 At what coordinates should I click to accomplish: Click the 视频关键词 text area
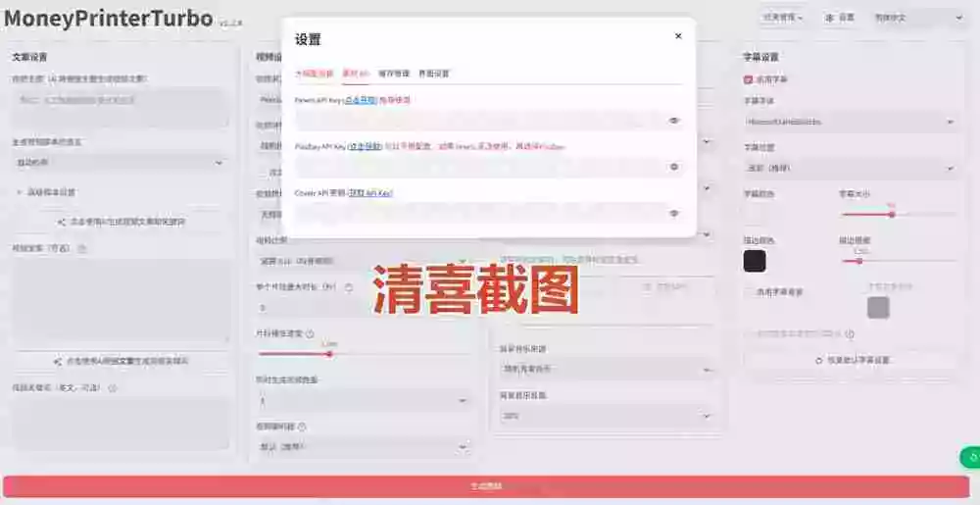120,424
